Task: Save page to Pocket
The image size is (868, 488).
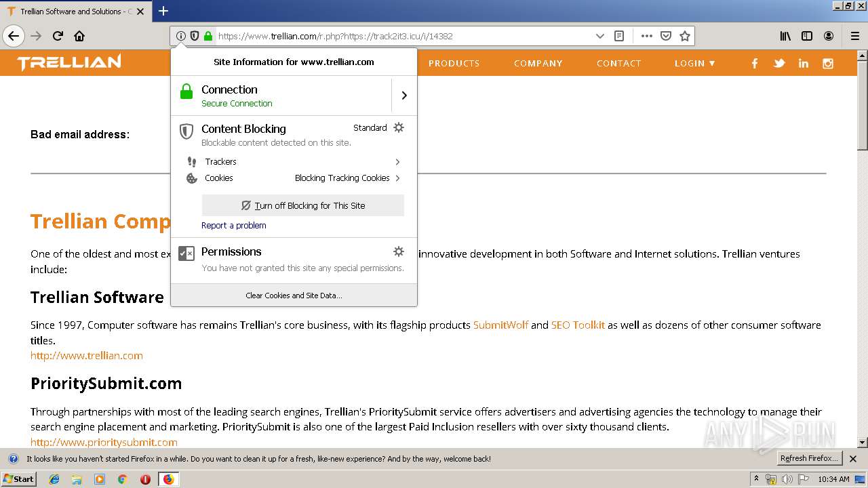Action: click(666, 36)
